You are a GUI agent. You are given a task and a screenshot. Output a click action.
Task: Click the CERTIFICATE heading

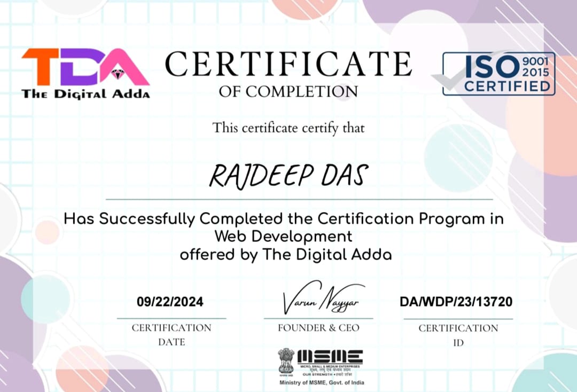click(x=288, y=64)
